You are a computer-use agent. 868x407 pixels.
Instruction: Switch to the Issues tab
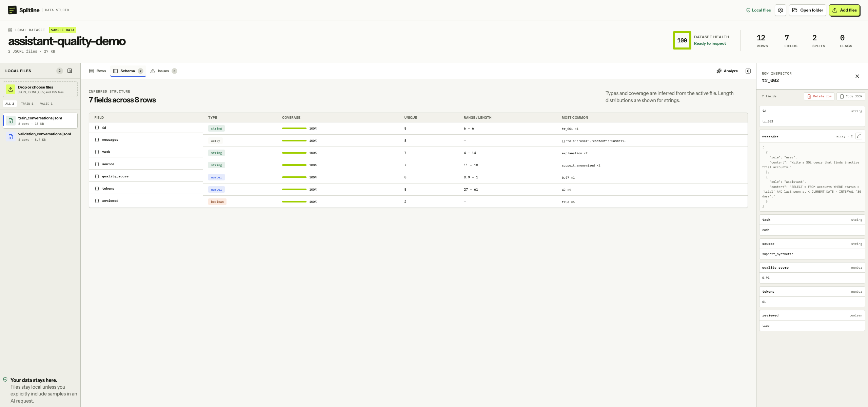tap(164, 71)
